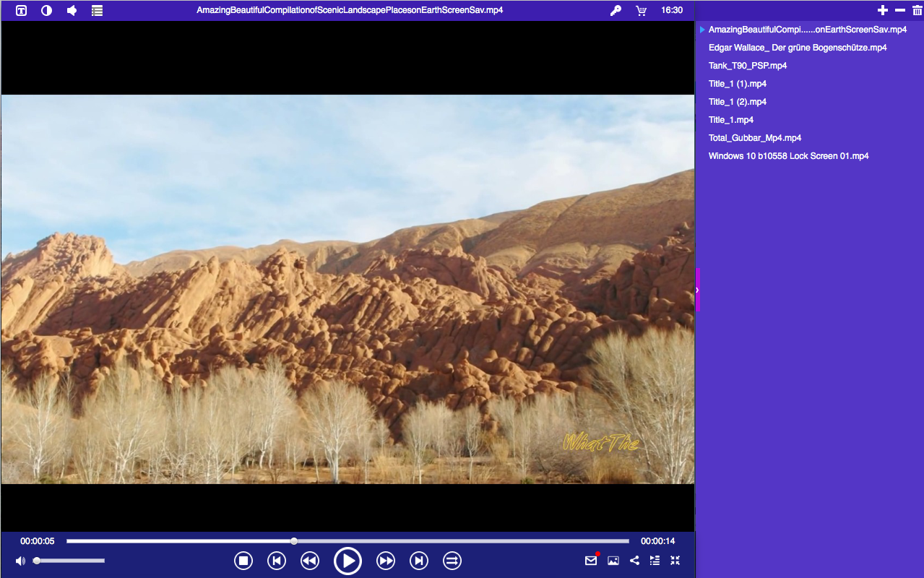Viewport: 924px width, 578px height.
Task: Click the rewind button
Action: [310, 561]
